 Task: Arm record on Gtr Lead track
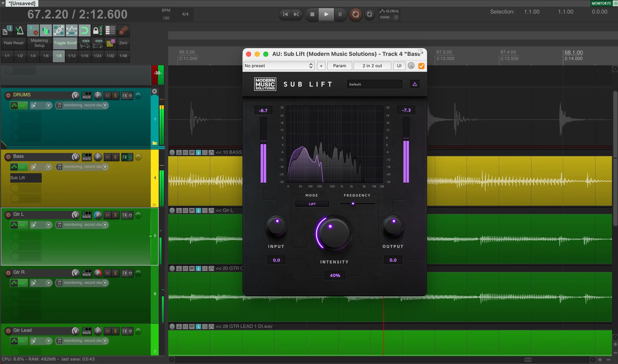click(8, 331)
